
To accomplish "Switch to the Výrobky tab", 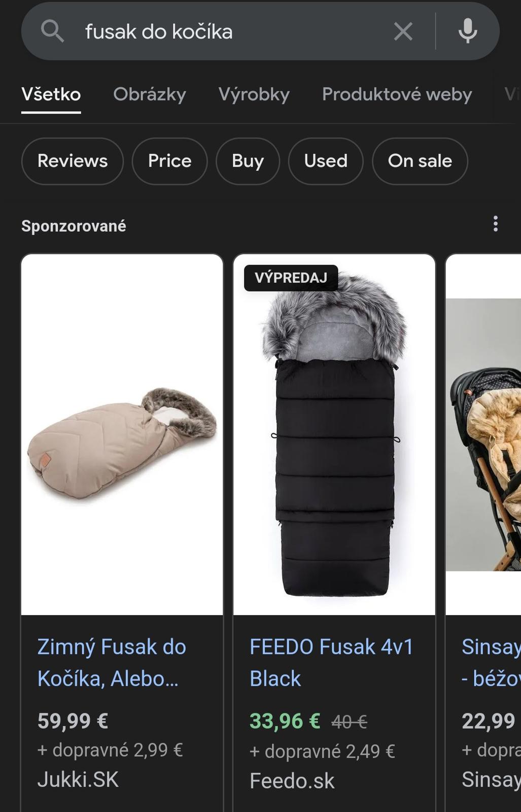I will (x=254, y=94).
